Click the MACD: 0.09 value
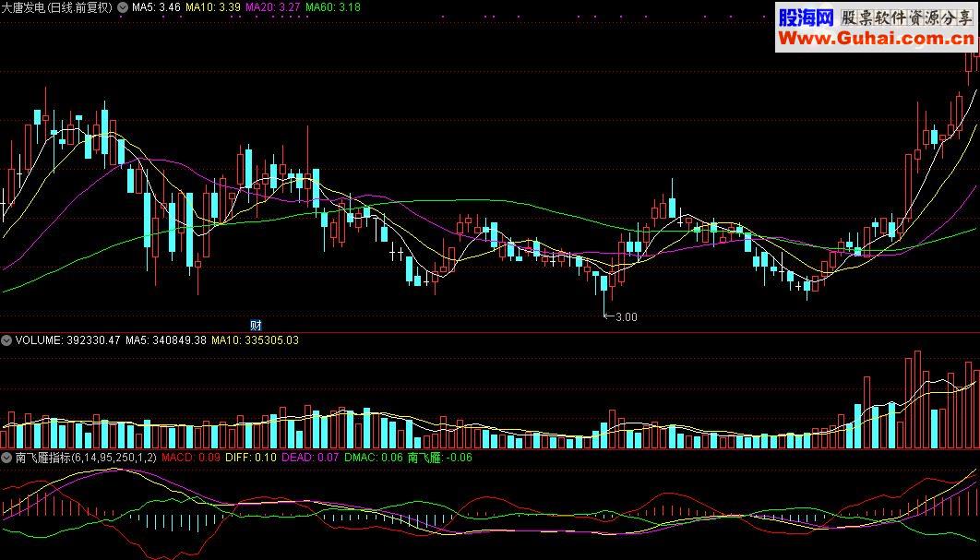Image resolution: width=980 pixels, height=560 pixels. [x=191, y=458]
